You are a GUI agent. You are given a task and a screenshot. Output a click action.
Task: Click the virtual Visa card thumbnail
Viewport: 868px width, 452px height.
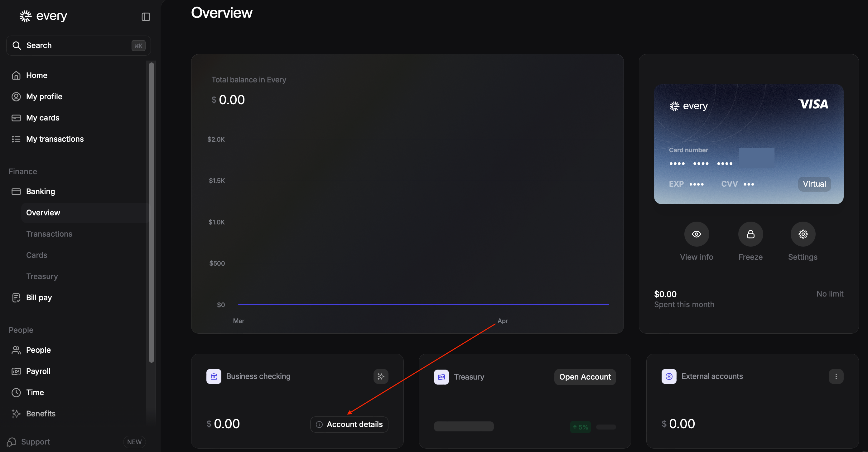[748, 144]
